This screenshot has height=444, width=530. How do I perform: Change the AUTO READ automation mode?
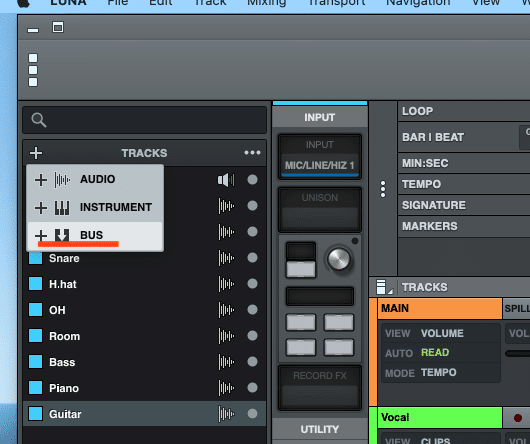tap(441, 353)
